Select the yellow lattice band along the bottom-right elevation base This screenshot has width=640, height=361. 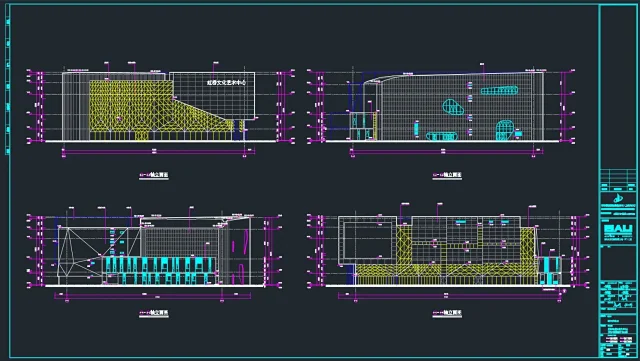click(447, 274)
